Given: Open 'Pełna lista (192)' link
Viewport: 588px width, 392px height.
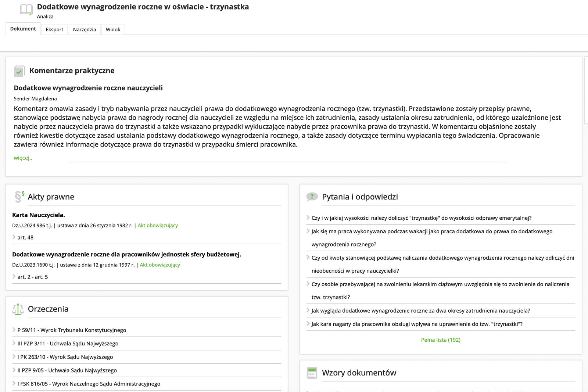Looking at the screenshot, I should point(441,340).
